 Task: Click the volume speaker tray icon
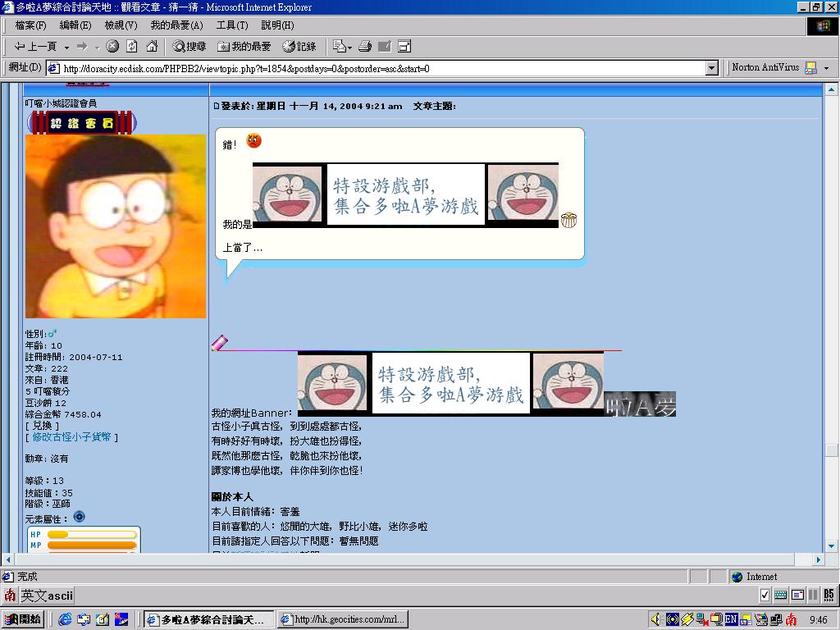tap(656, 620)
